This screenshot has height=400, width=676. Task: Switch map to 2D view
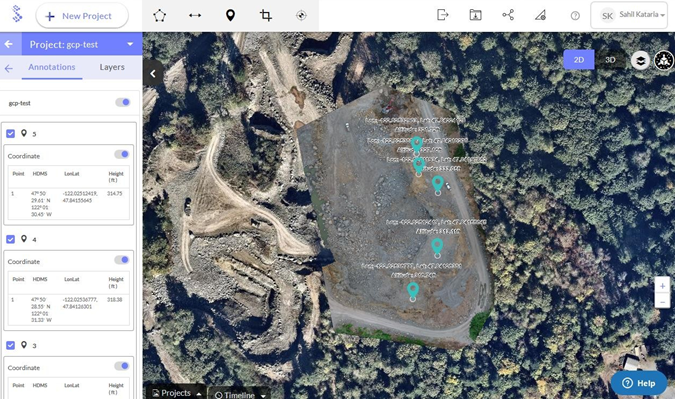[x=579, y=60]
